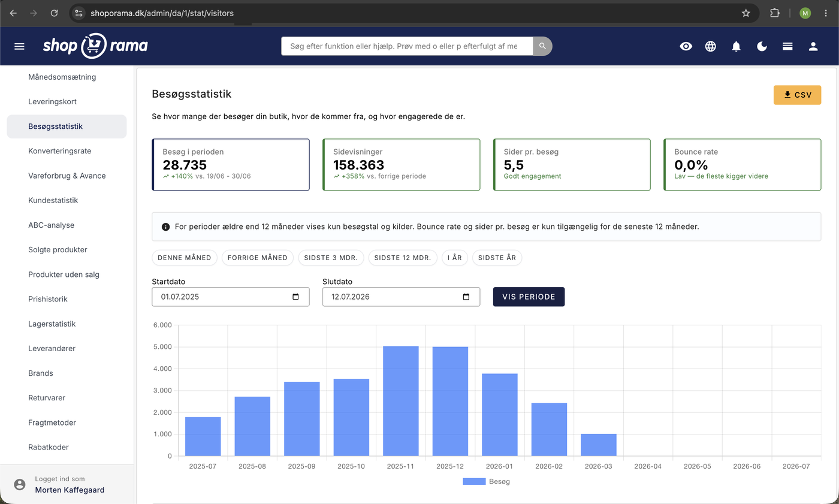839x504 pixels.
Task: Click the search magnifier button
Action: (x=542, y=46)
